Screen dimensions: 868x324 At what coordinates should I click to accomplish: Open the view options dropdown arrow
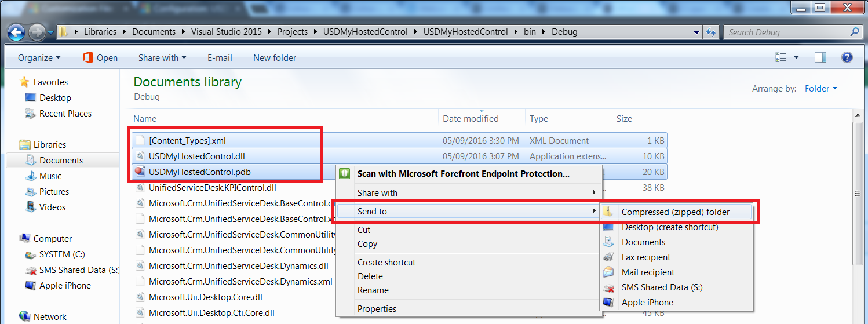click(796, 57)
